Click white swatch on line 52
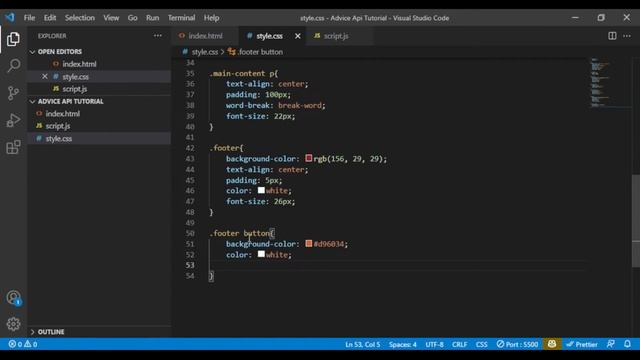Image resolution: width=640 pixels, height=360 pixels. [261, 254]
